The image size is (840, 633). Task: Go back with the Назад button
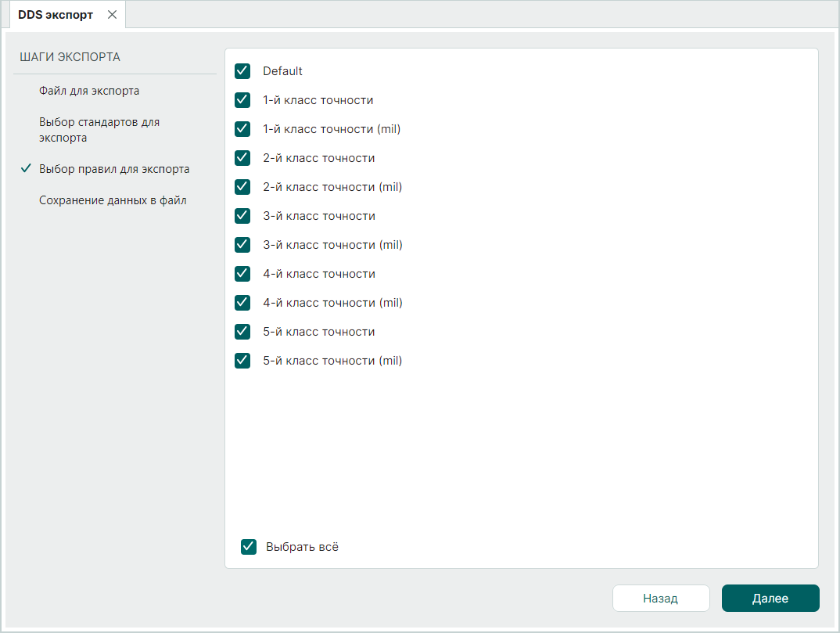(x=660, y=599)
